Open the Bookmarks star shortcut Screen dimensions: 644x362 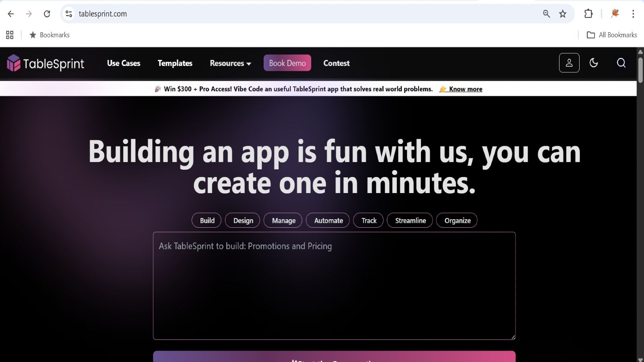point(50,35)
